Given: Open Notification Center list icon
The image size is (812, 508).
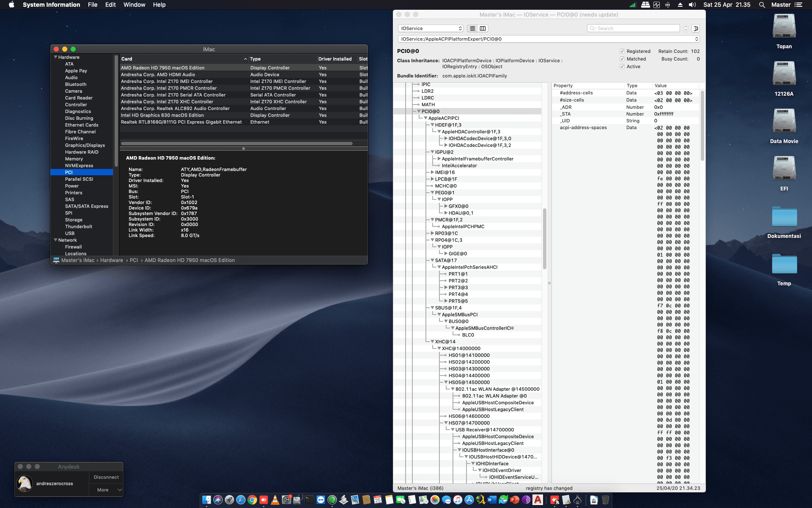Looking at the screenshot, I should click(798, 5).
